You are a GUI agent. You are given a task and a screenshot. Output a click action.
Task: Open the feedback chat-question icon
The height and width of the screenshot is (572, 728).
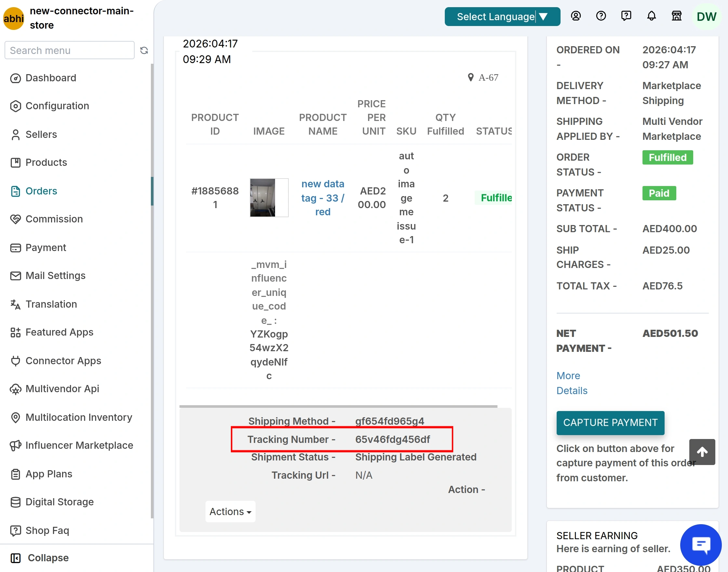[x=626, y=16]
